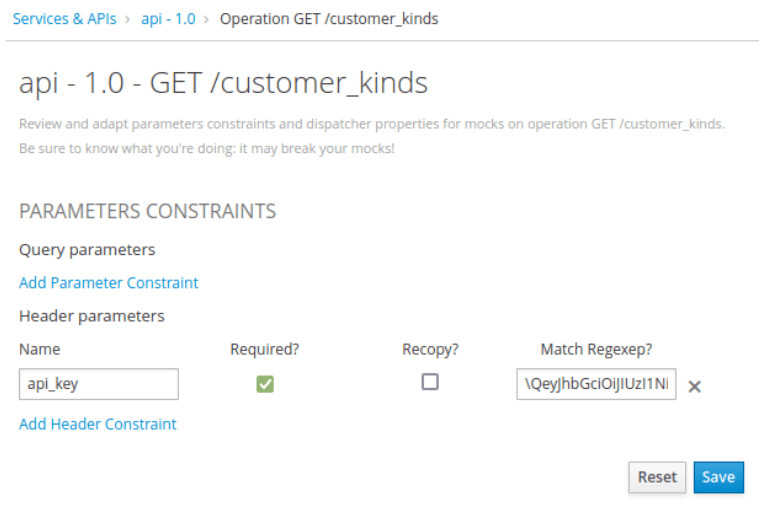Add a Header Constraint
This screenshot has height=511, width=771.
click(x=98, y=424)
